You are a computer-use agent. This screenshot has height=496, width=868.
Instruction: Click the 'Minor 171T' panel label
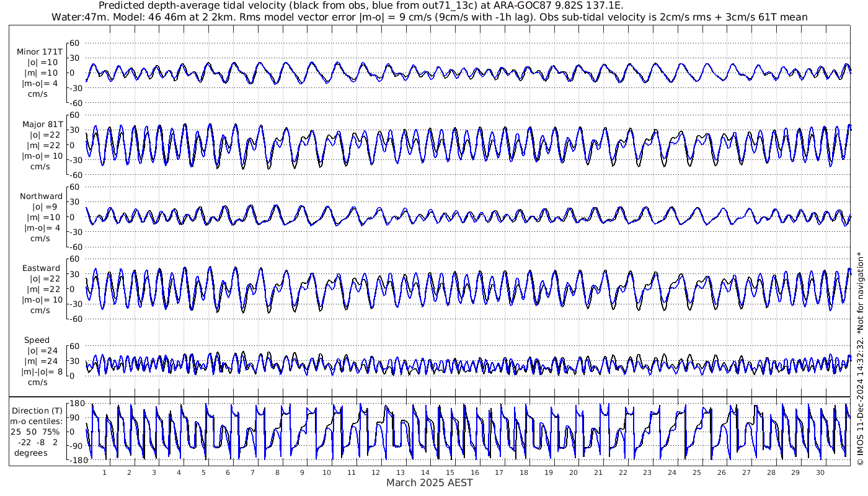tap(40, 51)
